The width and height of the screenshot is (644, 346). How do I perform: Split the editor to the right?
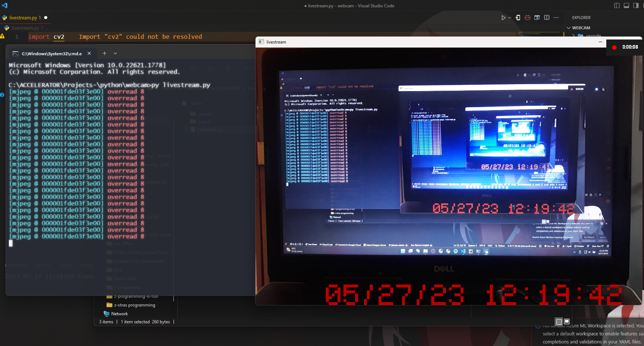click(547, 18)
